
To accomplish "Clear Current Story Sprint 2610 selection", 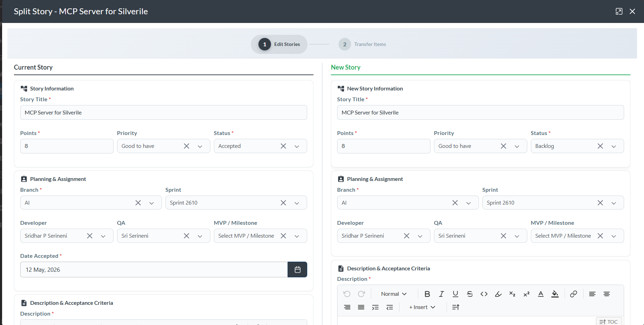I will pyautogui.click(x=284, y=203).
